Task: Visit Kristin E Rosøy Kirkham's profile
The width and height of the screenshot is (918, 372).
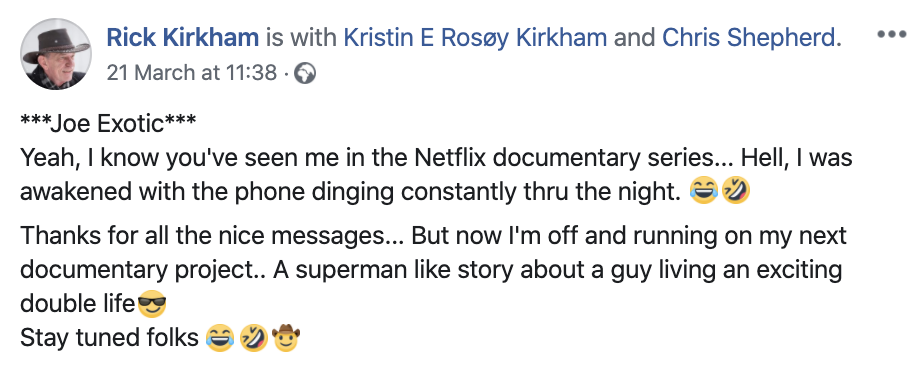Action: click(x=475, y=38)
